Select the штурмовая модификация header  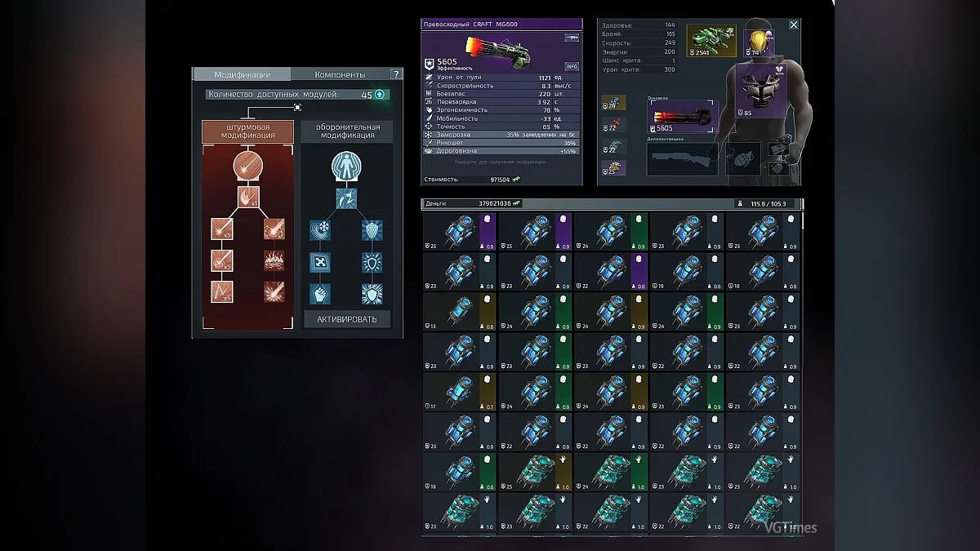coord(247,131)
